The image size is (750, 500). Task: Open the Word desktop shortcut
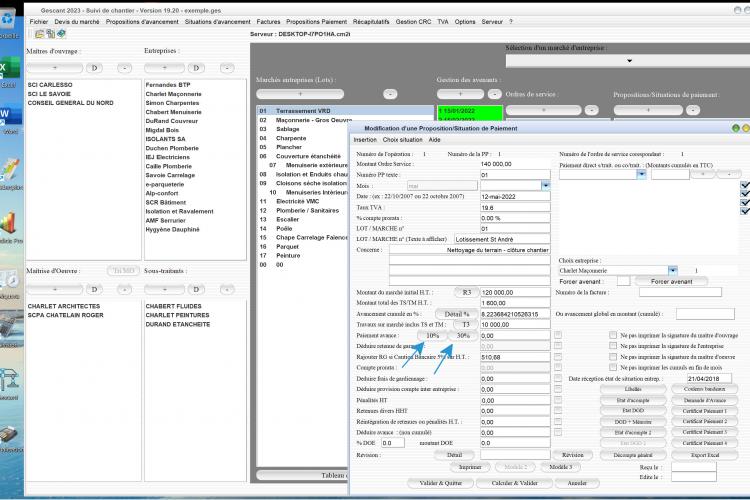coord(9,116)
